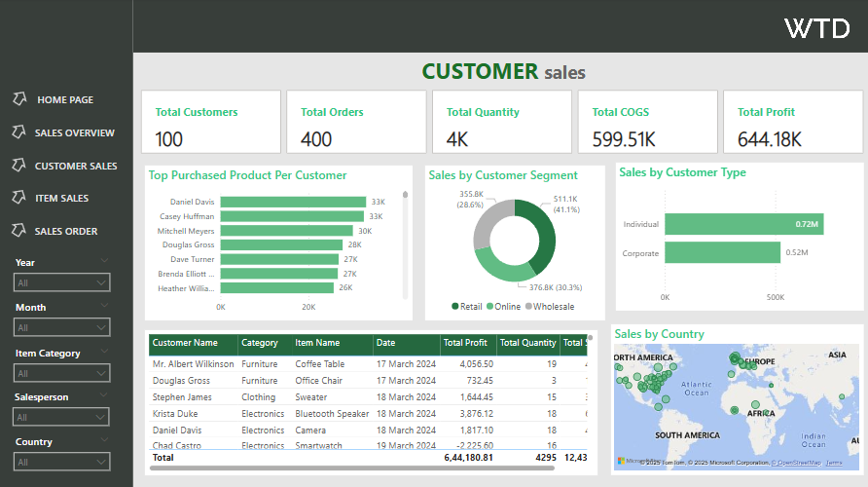The width and height of the screenshot is (868, 487).
Task: Click the arrow icon beside SALES OVERVIEW
Action: point(18,132)
